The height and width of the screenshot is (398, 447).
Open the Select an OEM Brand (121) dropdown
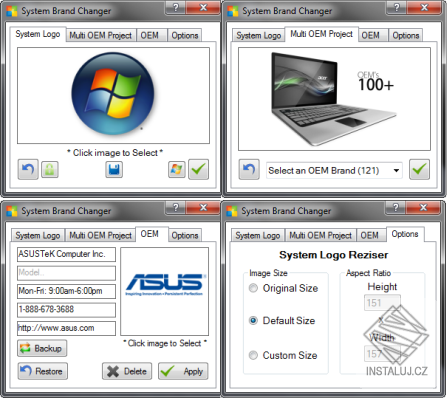point(334,170)
